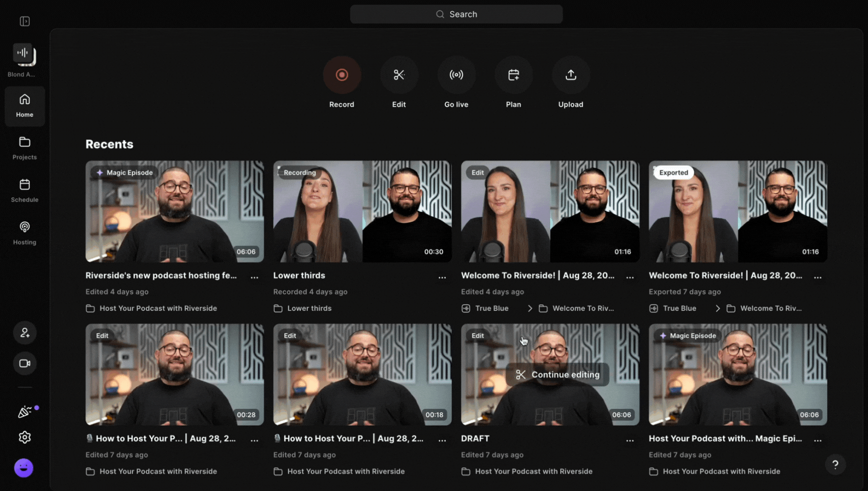This screenshot has width=868, height=491.
Task: Click the video camera icon in sidebar
Action: (x=25, y=364)
